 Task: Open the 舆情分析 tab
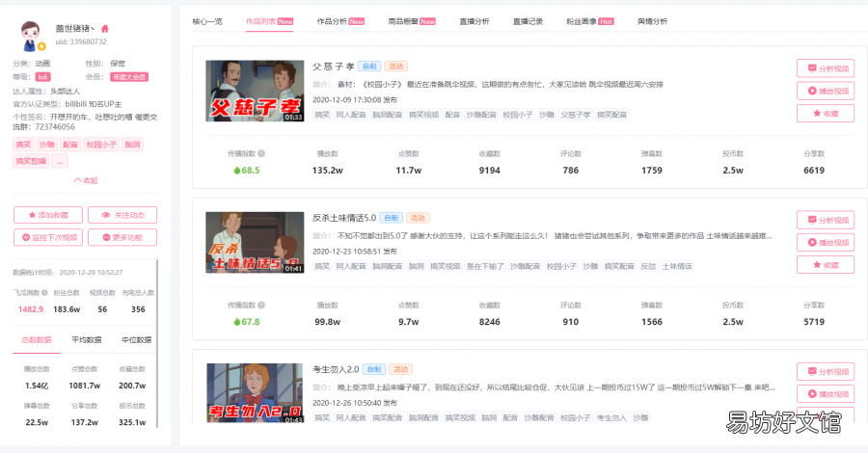[652, 21]
